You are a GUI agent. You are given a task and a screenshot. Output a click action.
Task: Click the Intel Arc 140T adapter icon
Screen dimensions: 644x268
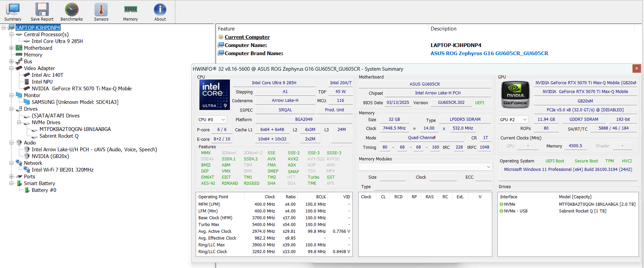click(x=27, y=75)
